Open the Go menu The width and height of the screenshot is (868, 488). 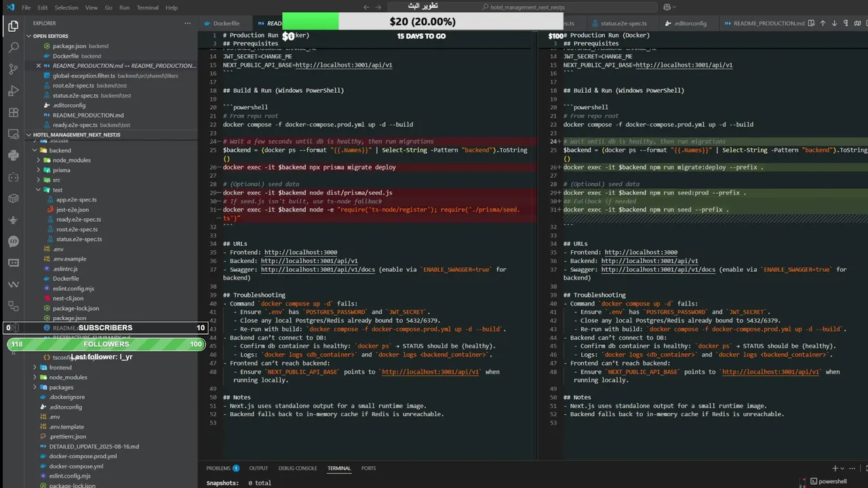pos(108,7)
